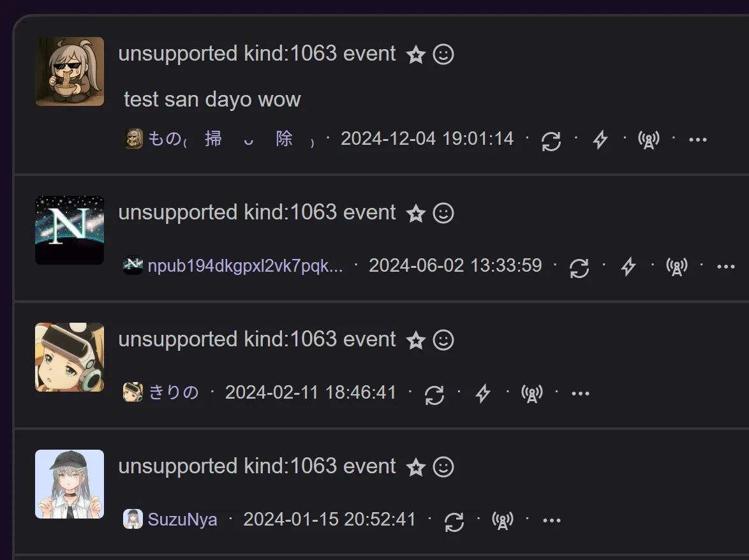Image resolution: width=749 pixels, height=560 pixels.
Task: Open SuzuNya profile link
Action: (182, 520)
